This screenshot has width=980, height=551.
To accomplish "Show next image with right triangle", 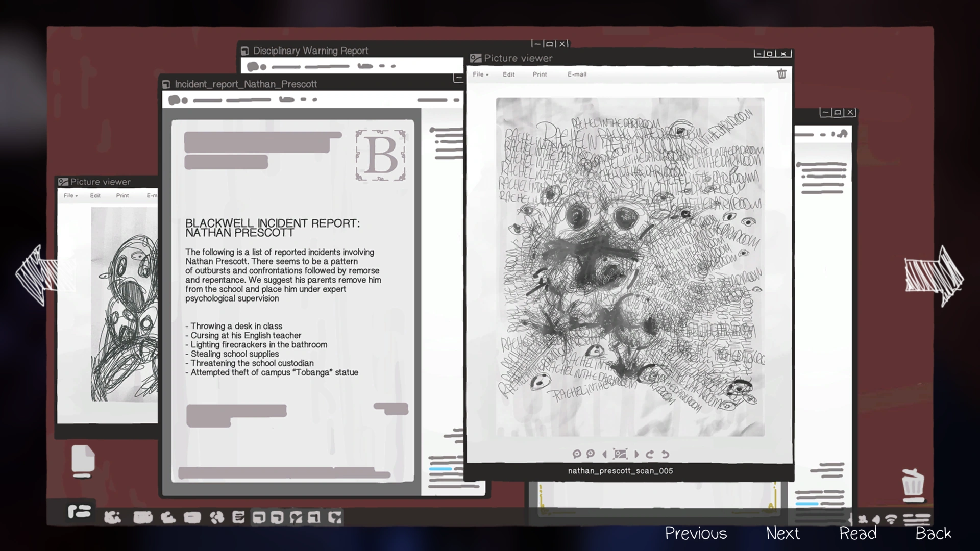I will click(x=636, y=454).
